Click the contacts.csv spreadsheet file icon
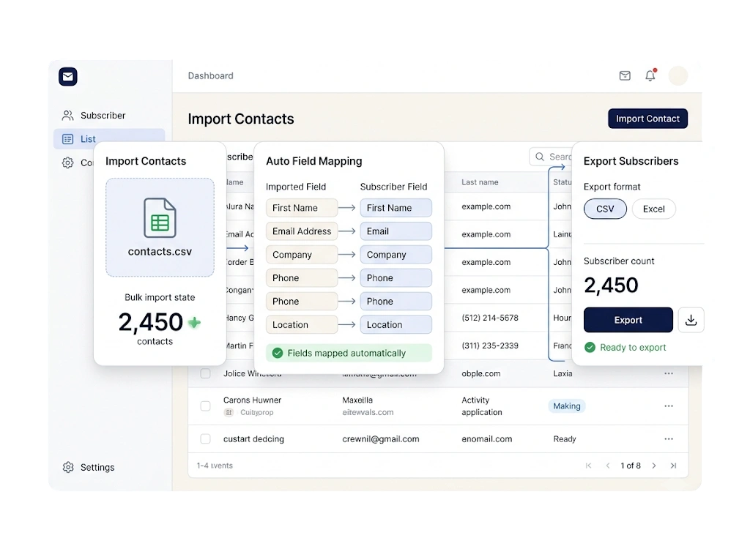Image resolution: width=750 pixels, height=560 pixels. [160, 217]
